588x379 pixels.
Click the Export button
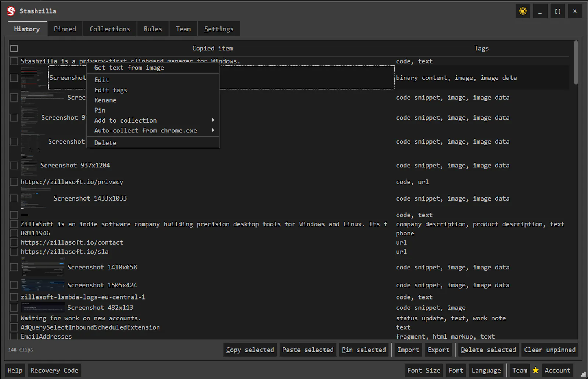[438, 350]
